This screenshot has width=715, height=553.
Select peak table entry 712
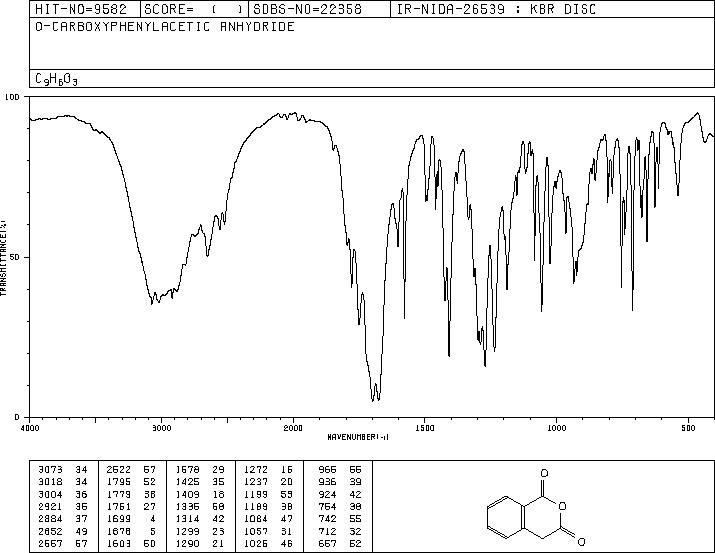pos(327,532)
